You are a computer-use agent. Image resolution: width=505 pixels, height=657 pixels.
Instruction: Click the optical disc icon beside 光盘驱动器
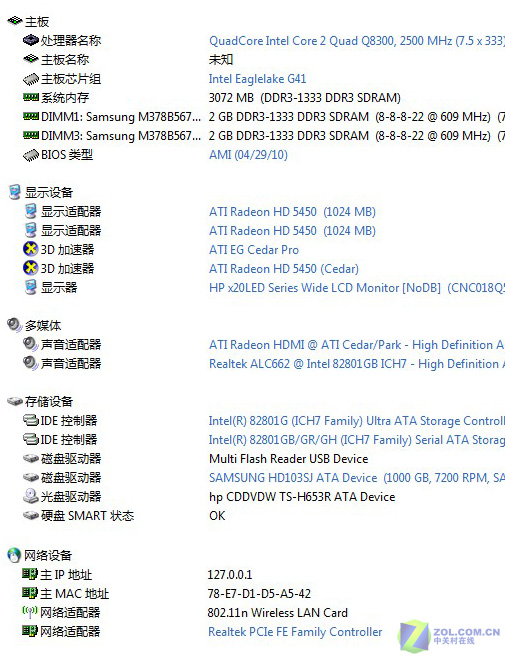[31, 496]
